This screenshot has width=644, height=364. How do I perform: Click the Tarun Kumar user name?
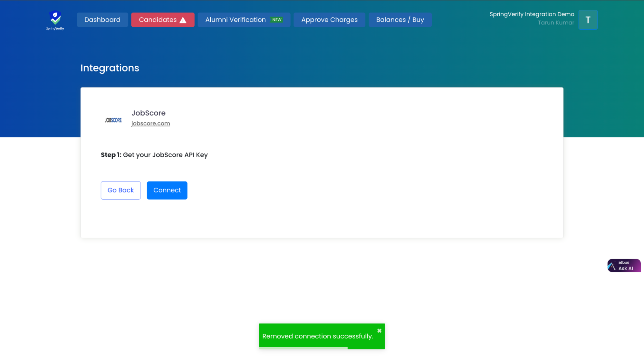click(556, 23)
